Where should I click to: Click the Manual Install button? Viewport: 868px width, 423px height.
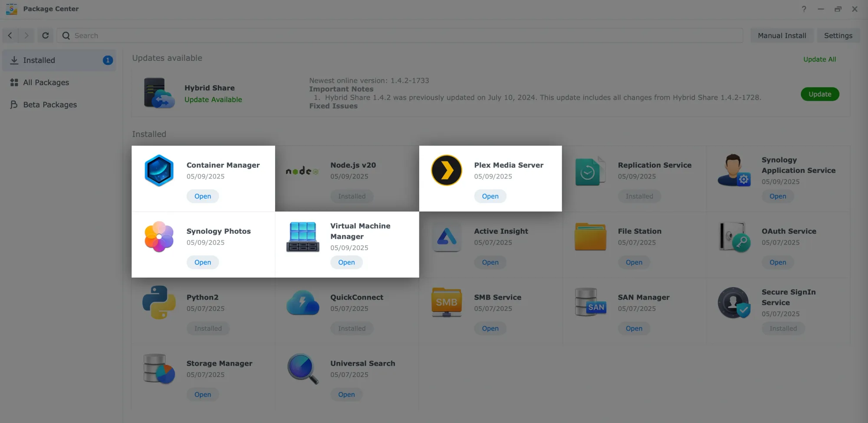[782, 36]
